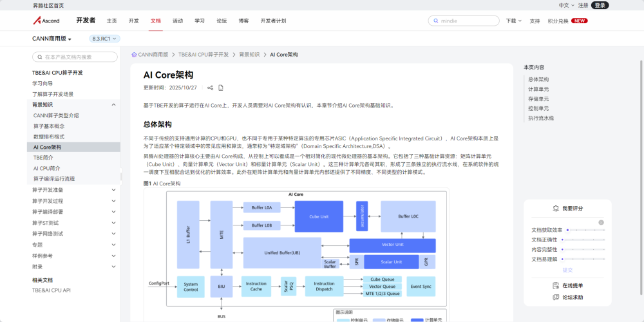Set the 文档正确性 rating slider

click(x=585, y=240)
